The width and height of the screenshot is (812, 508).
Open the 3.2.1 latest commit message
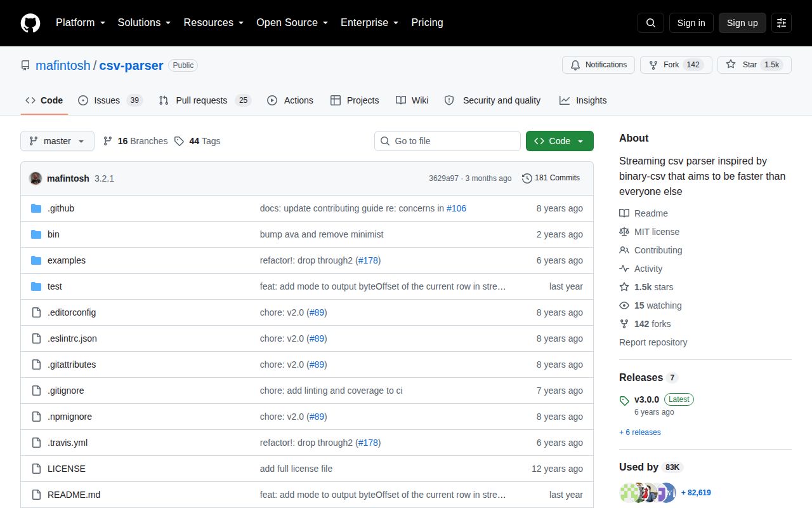click(104, 178)
